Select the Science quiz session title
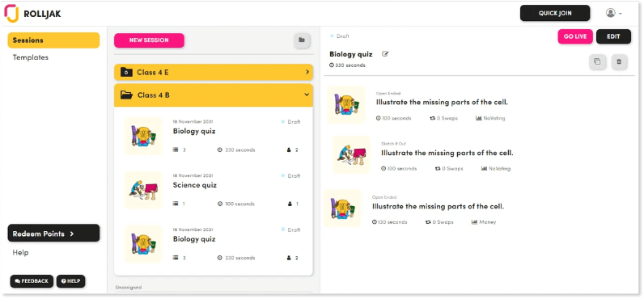This screenshot has width=644, height=299. coord(194,185)
